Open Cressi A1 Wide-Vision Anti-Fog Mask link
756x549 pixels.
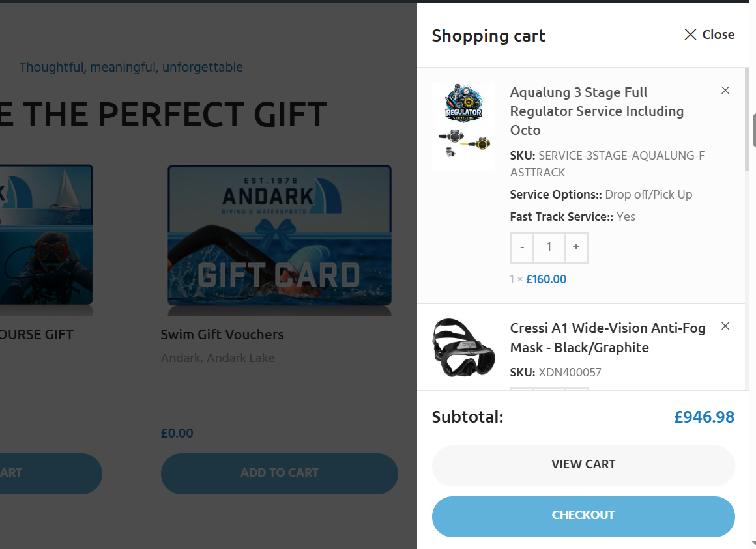607,337
